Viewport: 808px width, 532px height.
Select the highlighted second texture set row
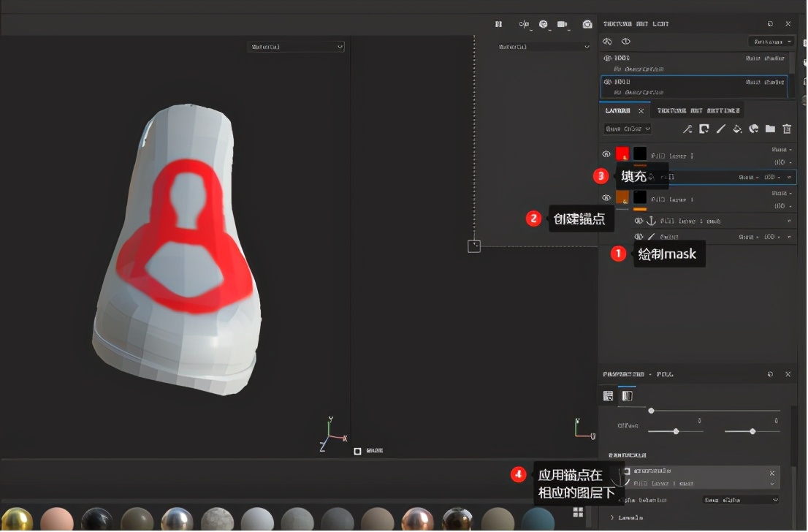tap(694, 87)
